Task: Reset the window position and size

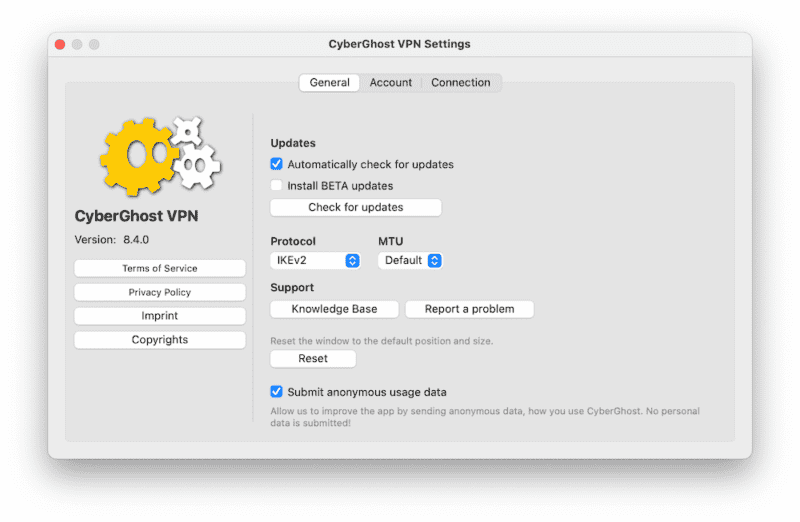Action: coord(313,358)
